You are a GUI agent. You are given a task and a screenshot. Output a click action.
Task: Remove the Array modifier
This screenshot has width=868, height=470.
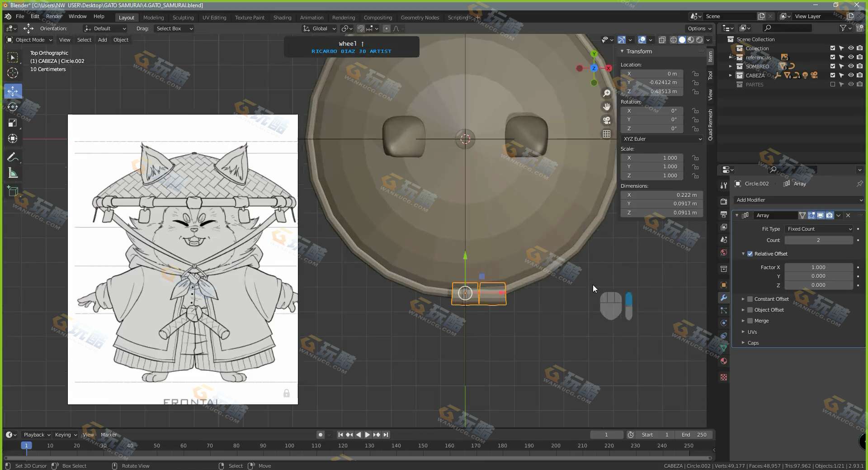click(848, 215)
